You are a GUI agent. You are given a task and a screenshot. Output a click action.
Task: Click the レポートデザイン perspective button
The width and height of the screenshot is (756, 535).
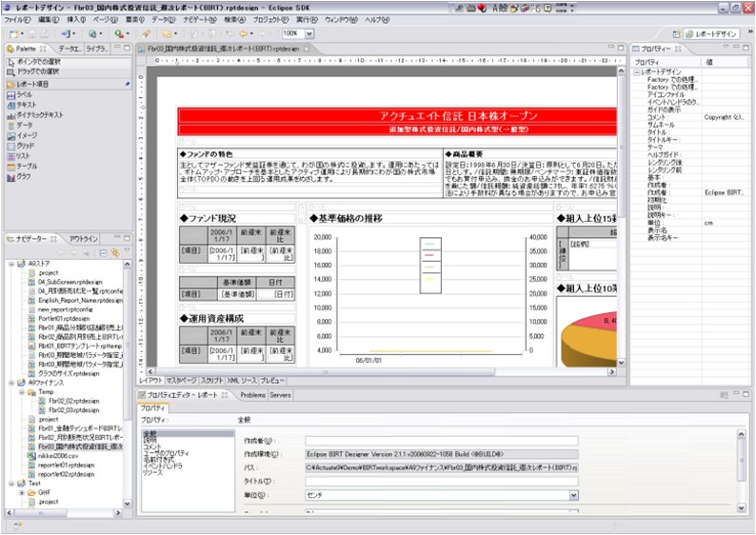(x=711, y=34)
